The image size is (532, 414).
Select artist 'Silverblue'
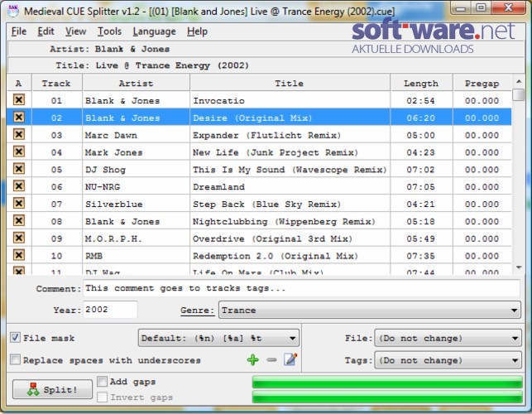pyautogui.click(x=113, y=205)
